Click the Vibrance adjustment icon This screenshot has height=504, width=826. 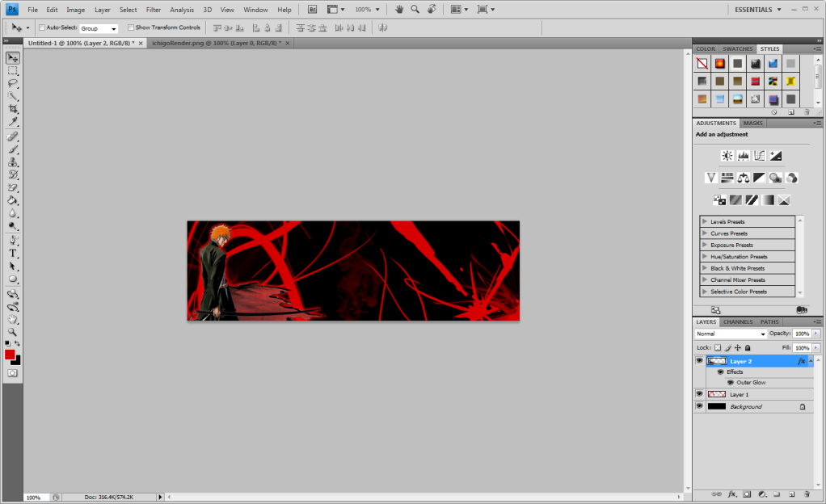(710, 178)
